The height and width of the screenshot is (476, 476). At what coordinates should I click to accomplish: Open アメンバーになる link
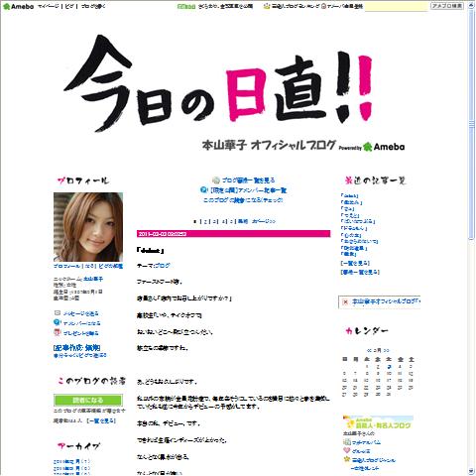[81, 323]
